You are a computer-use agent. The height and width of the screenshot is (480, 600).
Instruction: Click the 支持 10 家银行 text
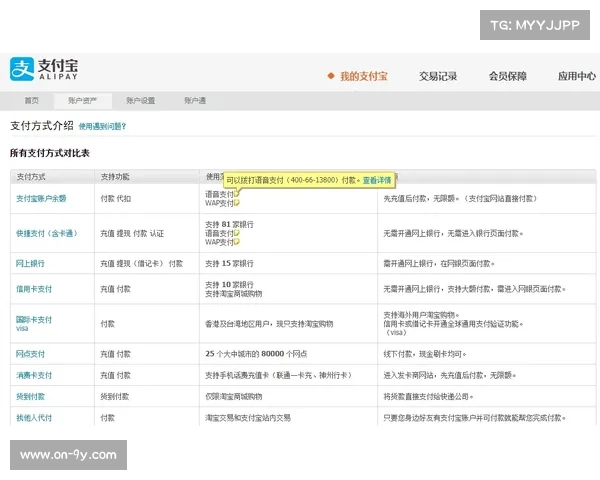tap(229, 284)
